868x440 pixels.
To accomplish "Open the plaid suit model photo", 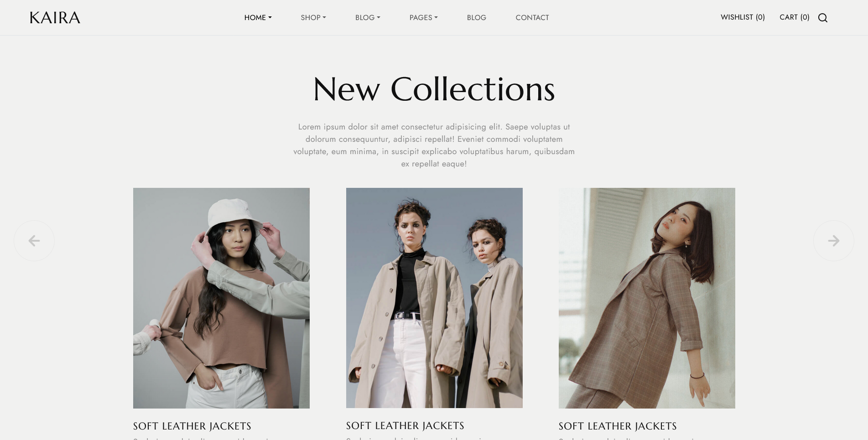I will pos(647,298).
